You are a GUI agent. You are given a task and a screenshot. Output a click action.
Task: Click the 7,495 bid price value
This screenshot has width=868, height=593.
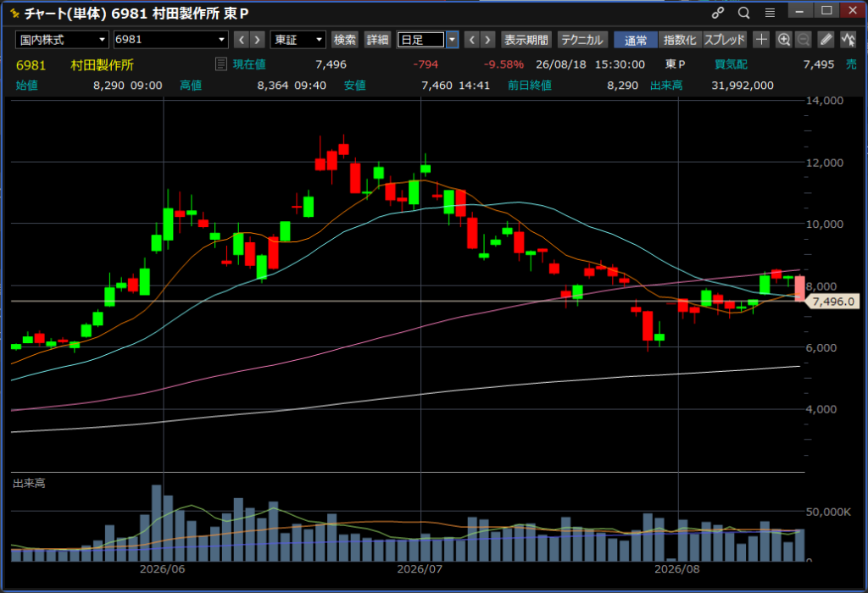[x=818, y=64]
